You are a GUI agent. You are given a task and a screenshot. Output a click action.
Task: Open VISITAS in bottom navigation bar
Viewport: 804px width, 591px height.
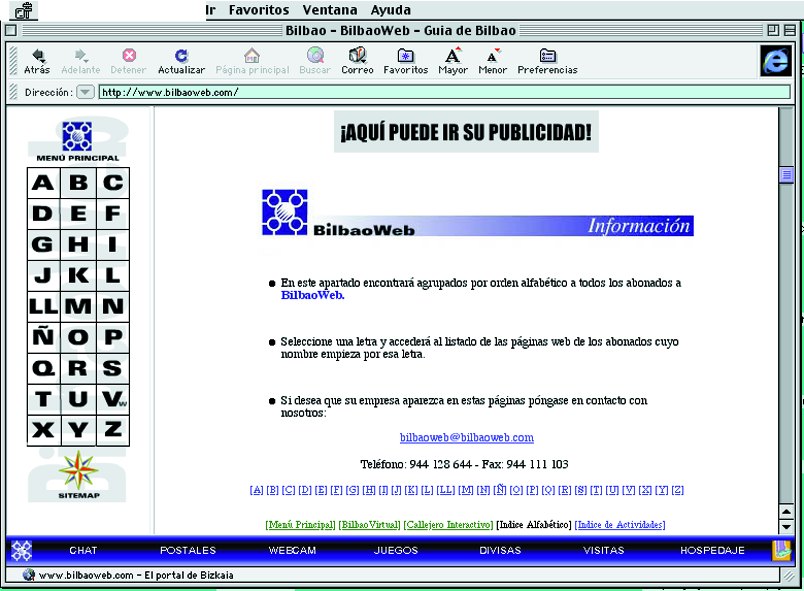point(604,551)
